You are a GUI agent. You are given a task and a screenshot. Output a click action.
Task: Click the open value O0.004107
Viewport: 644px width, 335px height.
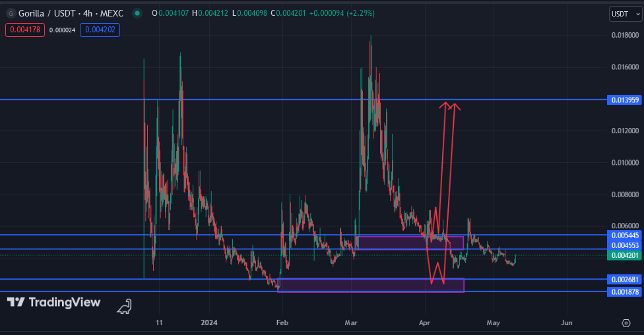[x=170, y=13]
